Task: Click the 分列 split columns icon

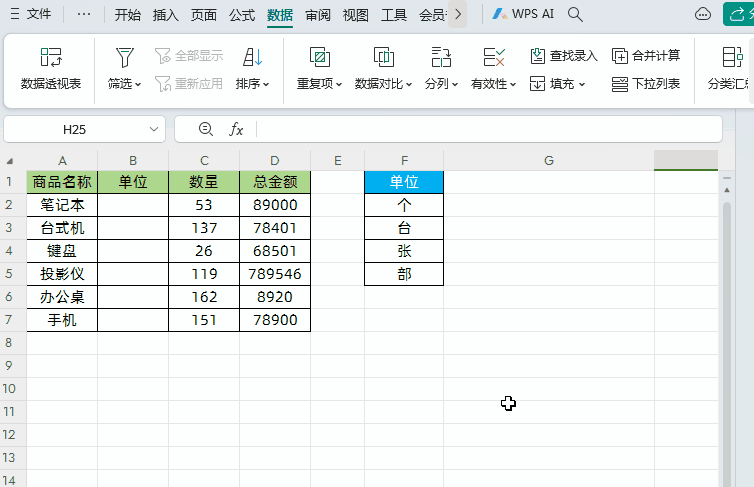Action: click(441, 57)
